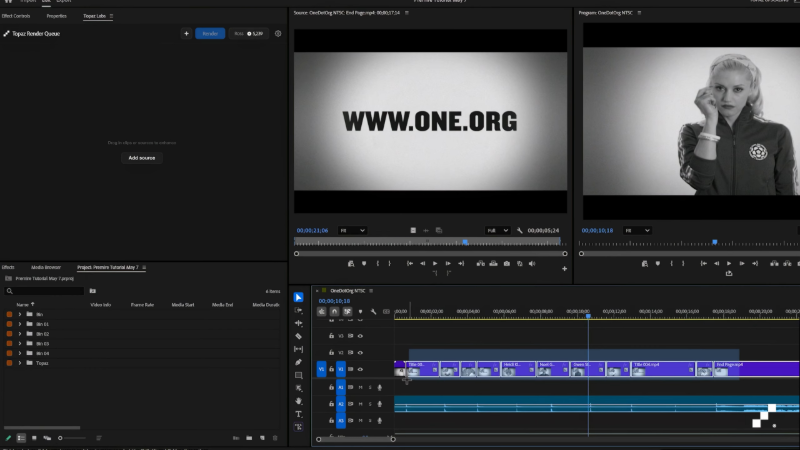800x450 pixels.
Task: Select the Track Select Forward tool
Action: click(298, 310)
